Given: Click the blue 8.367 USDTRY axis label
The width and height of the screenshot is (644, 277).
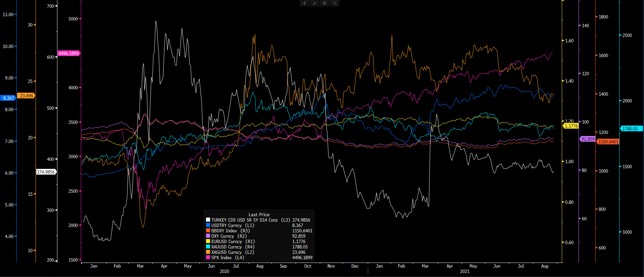Looking at the screenshot, I should click(x=8, y=98).
